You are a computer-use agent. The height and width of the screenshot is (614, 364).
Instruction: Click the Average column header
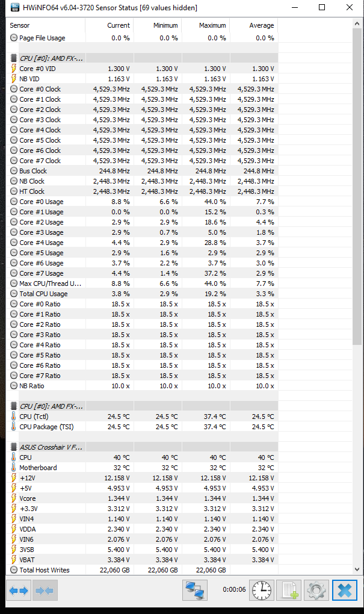[x=253, y=25]
